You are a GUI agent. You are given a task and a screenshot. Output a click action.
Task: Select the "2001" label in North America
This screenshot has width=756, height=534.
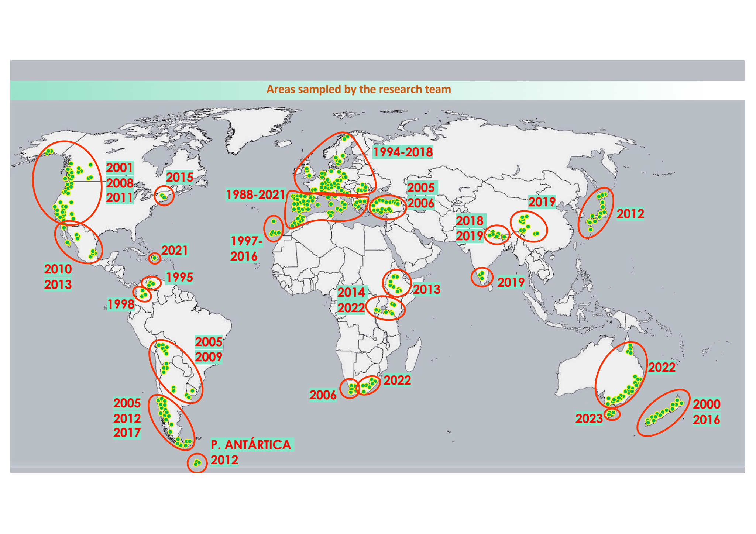pyautogui.click(x=120, y=168)
